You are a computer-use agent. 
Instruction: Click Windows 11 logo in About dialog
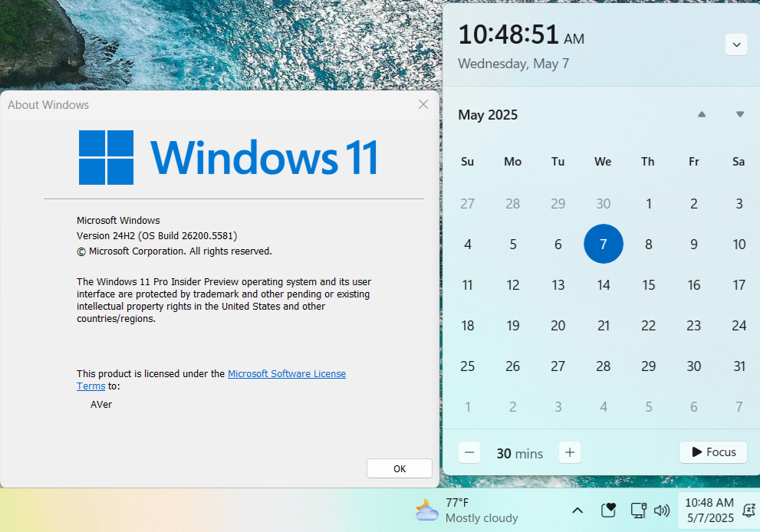(x=228, y=157)
